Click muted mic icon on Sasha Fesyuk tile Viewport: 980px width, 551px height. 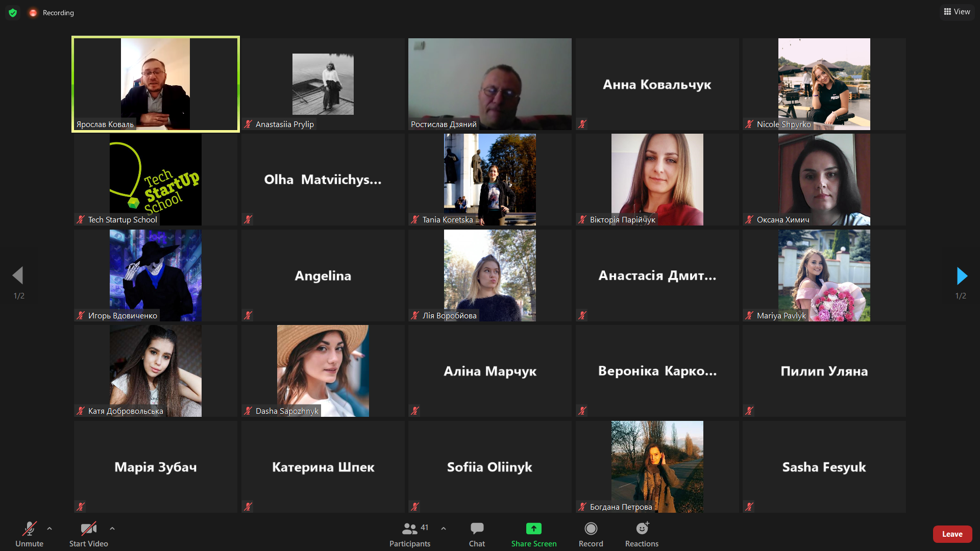coord(749,507)
